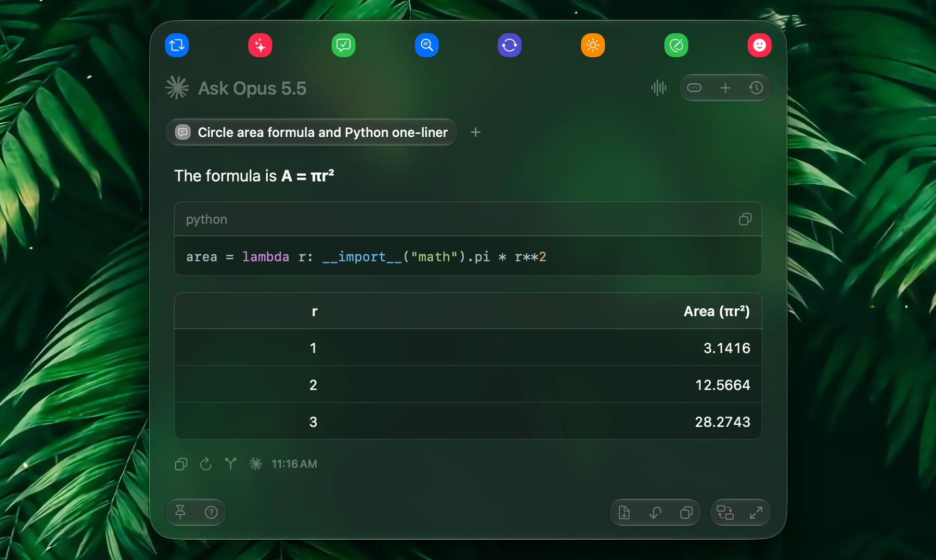Expand the window with diagonal arrows
The image size is (936, 560).
click(756, 513)
